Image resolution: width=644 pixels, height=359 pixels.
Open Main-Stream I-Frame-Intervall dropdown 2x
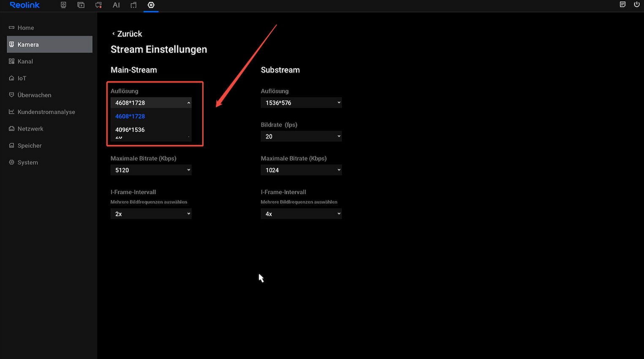151,214
